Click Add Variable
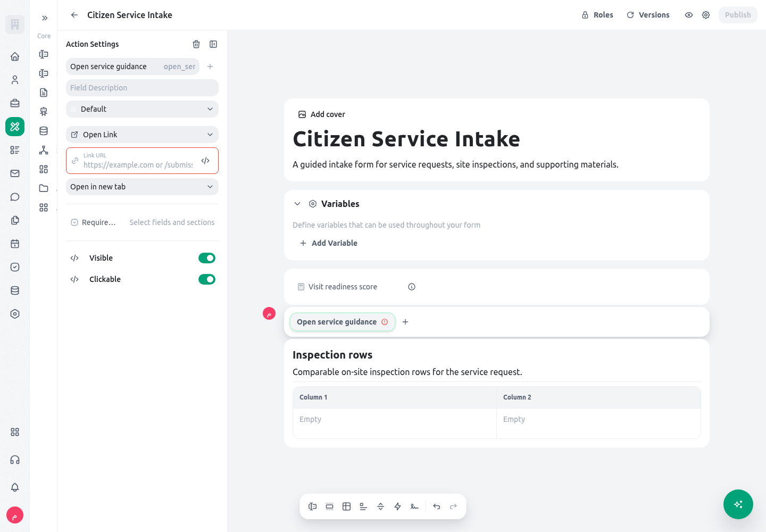The image size is (766, 532). pos(329,243)
